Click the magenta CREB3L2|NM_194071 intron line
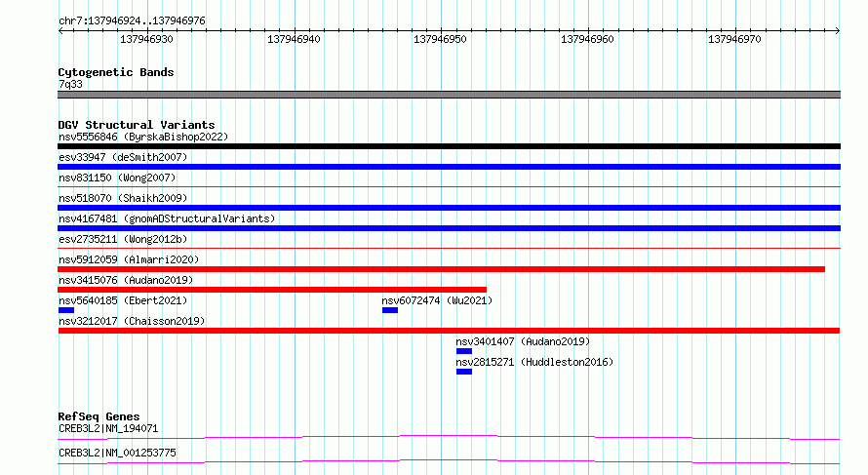 click(x=449, y=437)
